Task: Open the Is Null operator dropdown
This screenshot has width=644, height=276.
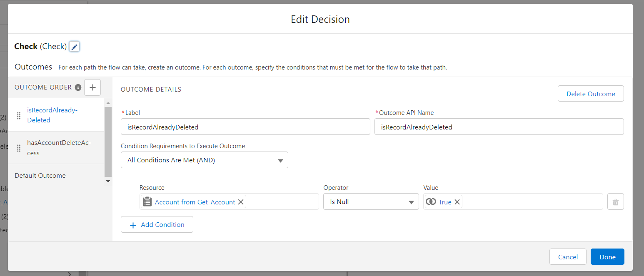Action: pos(371,202)
